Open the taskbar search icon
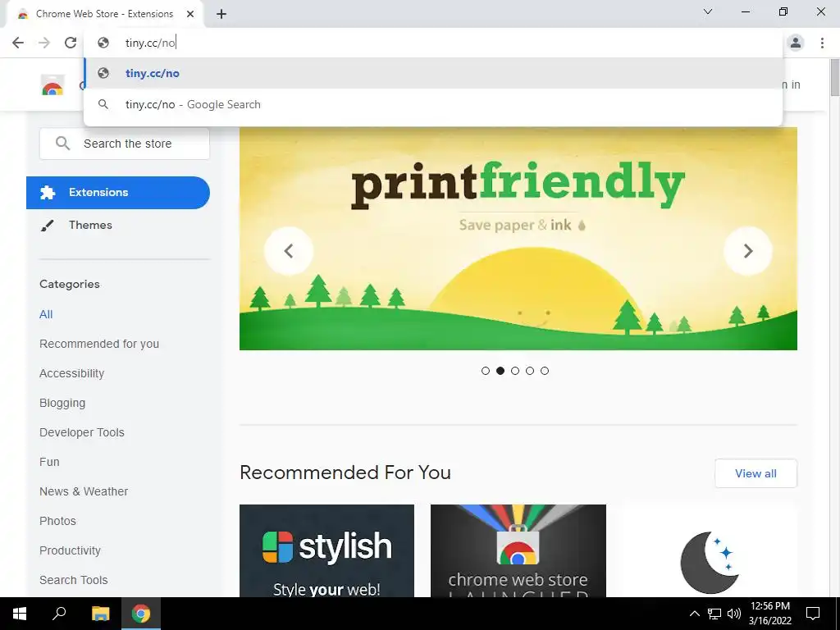This screenshot has width=840, height=630. [59, 614]
